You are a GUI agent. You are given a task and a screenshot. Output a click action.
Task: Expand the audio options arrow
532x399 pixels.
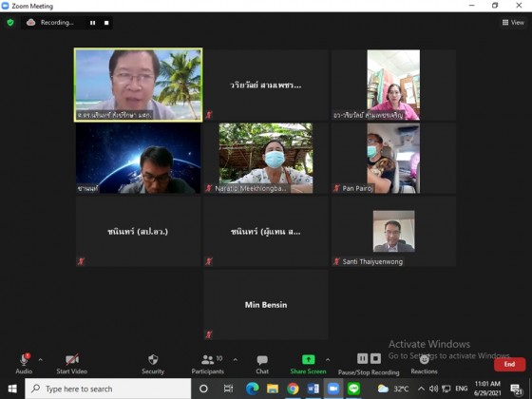[x=40, y=360]
